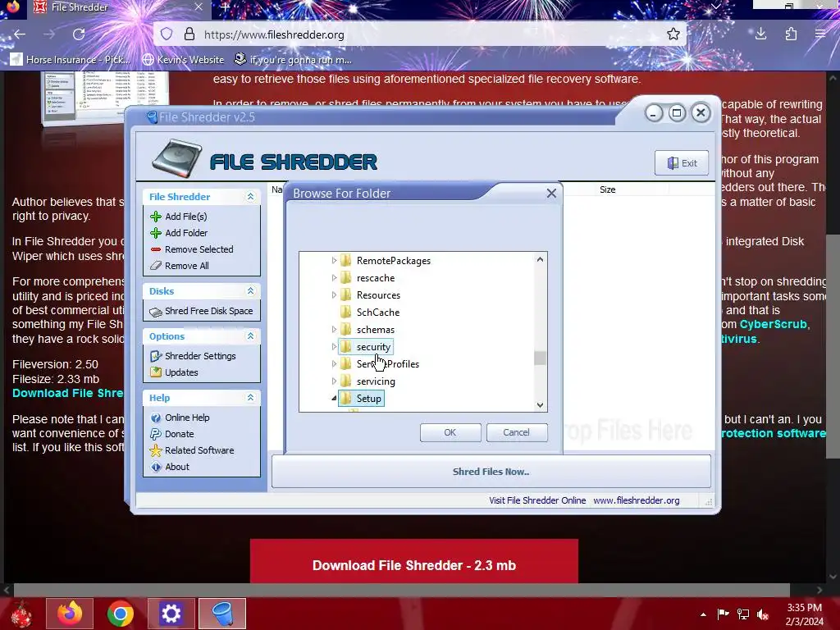Click the Setup folder icon

click(x=346, y=399)
